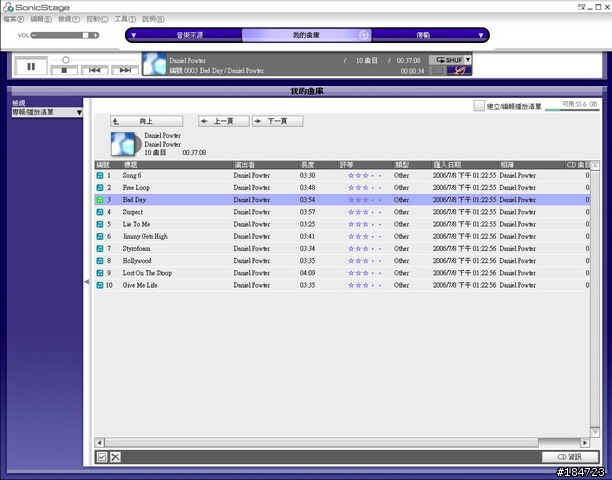
Task: Switch to the 傳輸 transfer tab
Action: (423, 35)
